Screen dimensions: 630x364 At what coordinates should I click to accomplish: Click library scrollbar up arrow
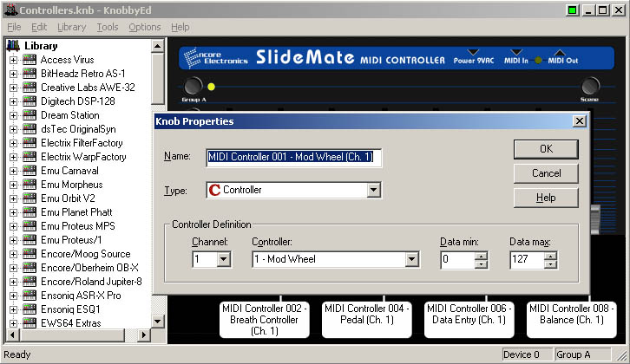[x=158, y=46]
